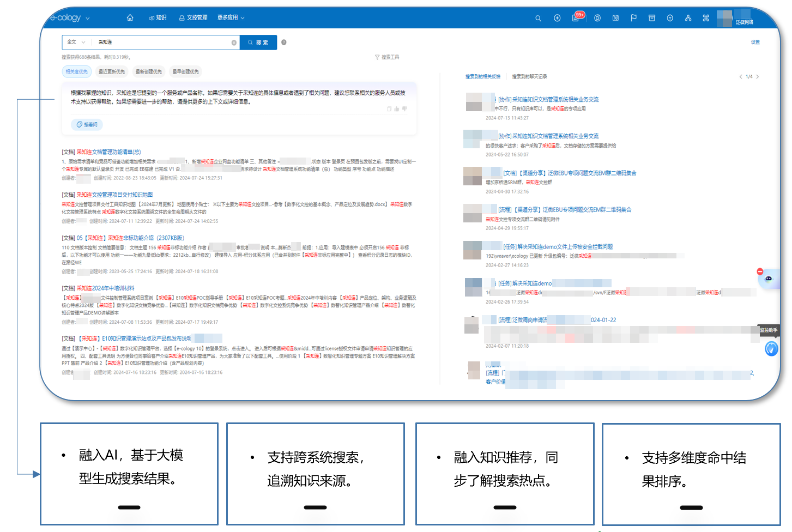The image size is (792, 532).
Task: Open the 设置 link
Action: [x=755, y=42]
